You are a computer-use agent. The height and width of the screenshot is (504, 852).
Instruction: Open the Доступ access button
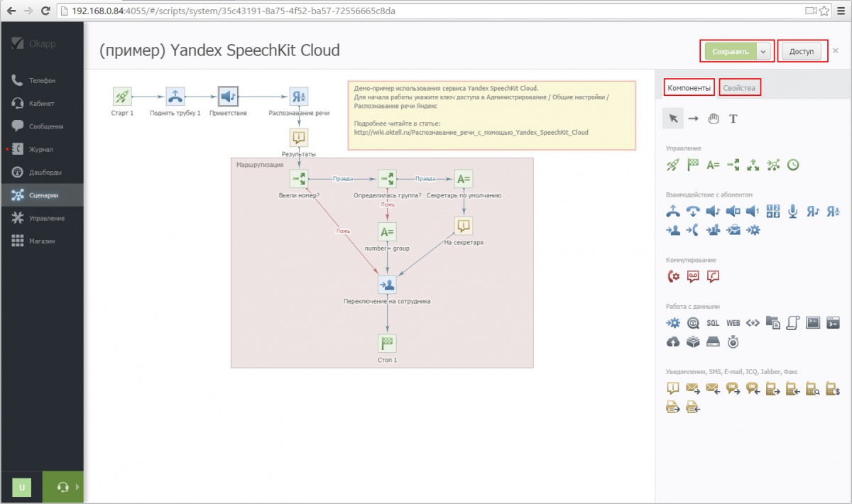[x=802, y=52]
